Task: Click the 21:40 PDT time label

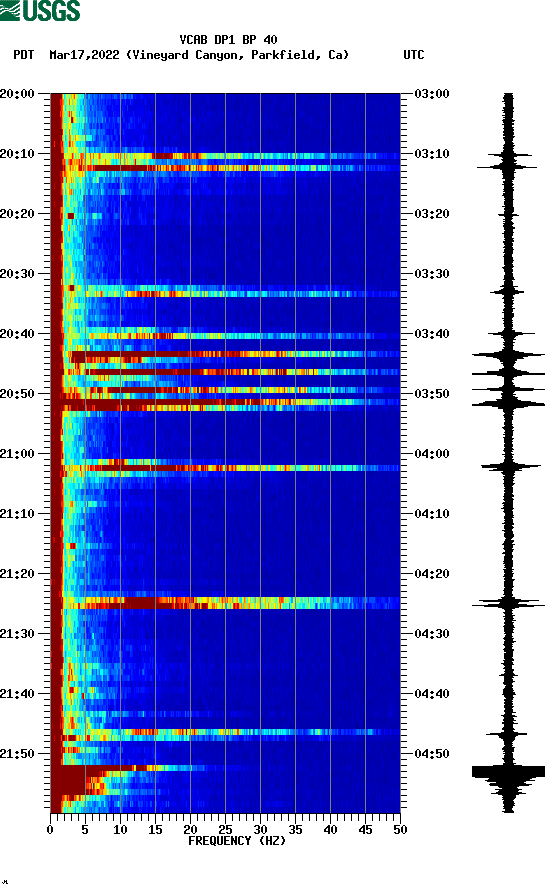Action: coord(17,694)
